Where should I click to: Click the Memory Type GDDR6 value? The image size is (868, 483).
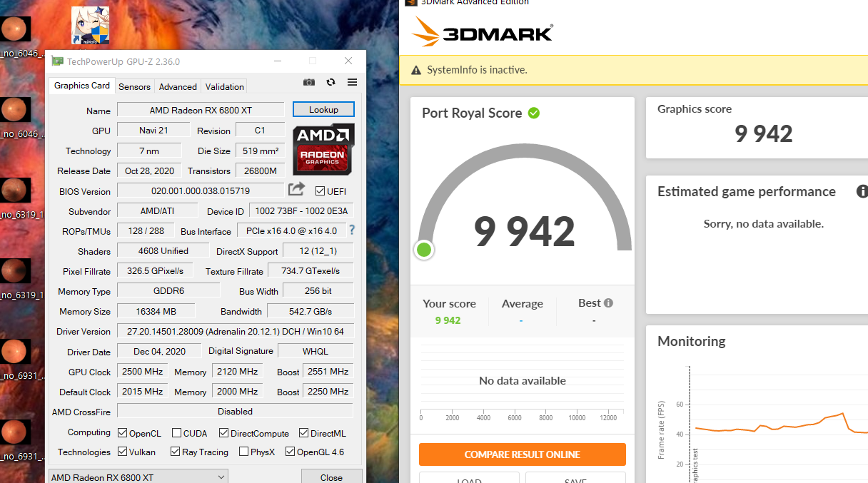coord(168,290)
